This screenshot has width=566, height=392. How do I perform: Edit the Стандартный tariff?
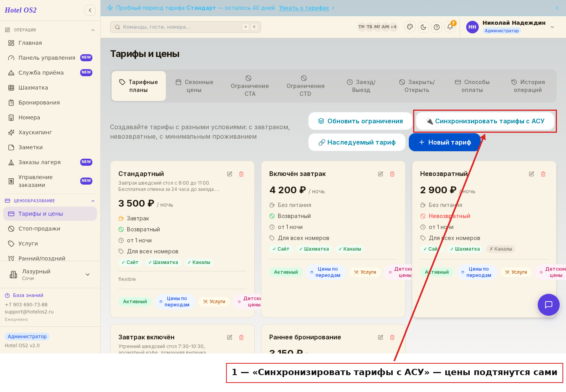(230, 174)
